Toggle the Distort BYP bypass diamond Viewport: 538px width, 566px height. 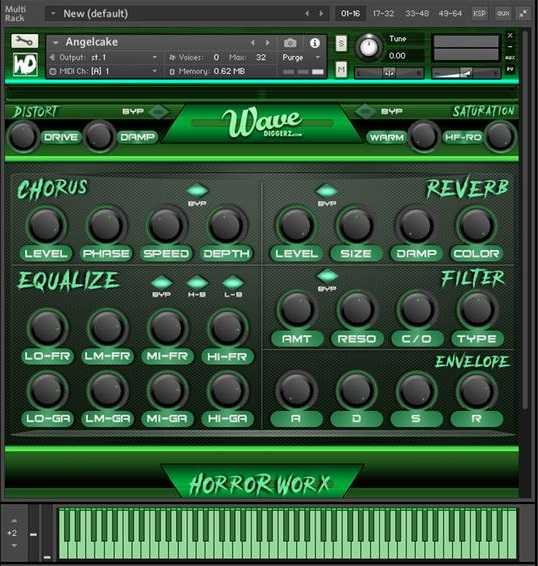pos(157,112)
